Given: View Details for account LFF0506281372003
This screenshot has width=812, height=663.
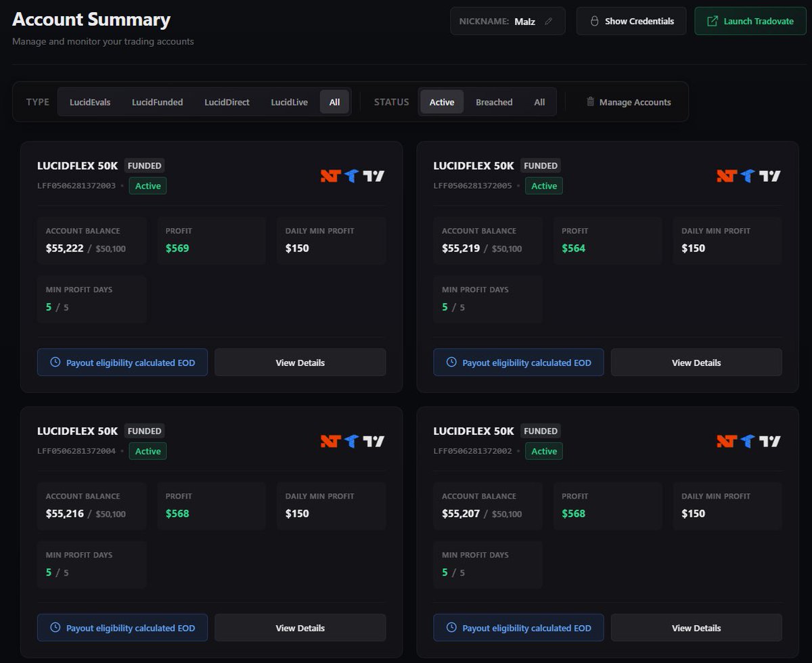Looking at the screenshot, I should [300, 363].
